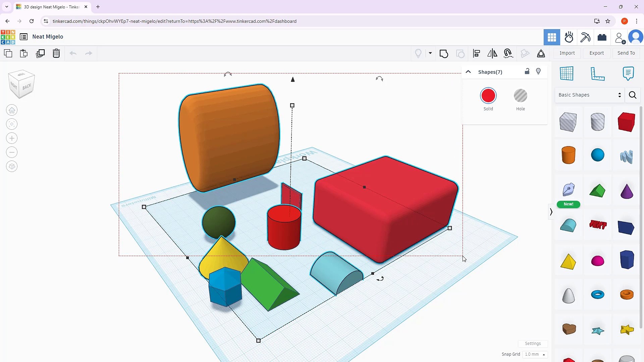This screenshot has width=644, height=362.
Task: Click the Export button
Action: 596,53
